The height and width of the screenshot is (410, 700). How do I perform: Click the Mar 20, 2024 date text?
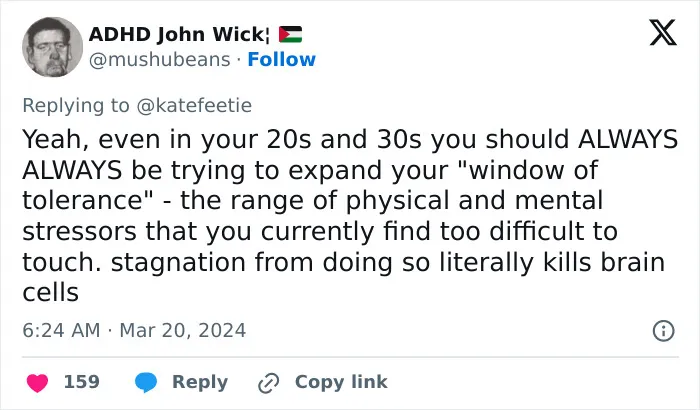183,331
